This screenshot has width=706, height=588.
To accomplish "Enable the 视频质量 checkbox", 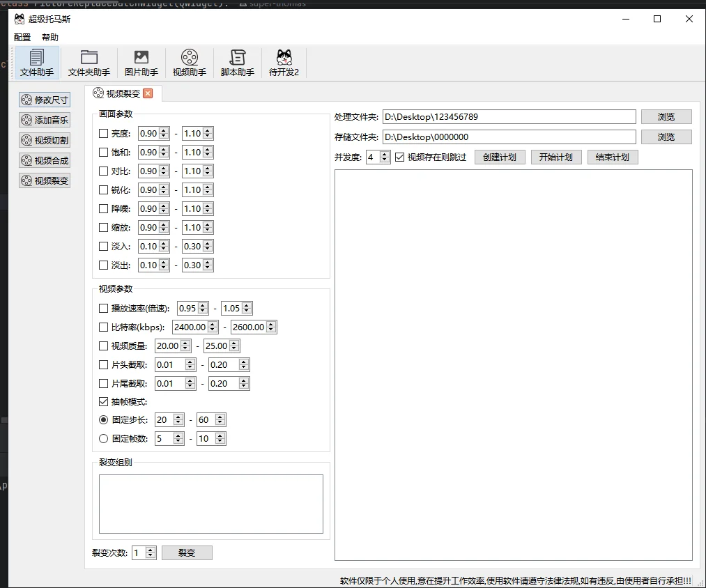I will tap(104, 346).
